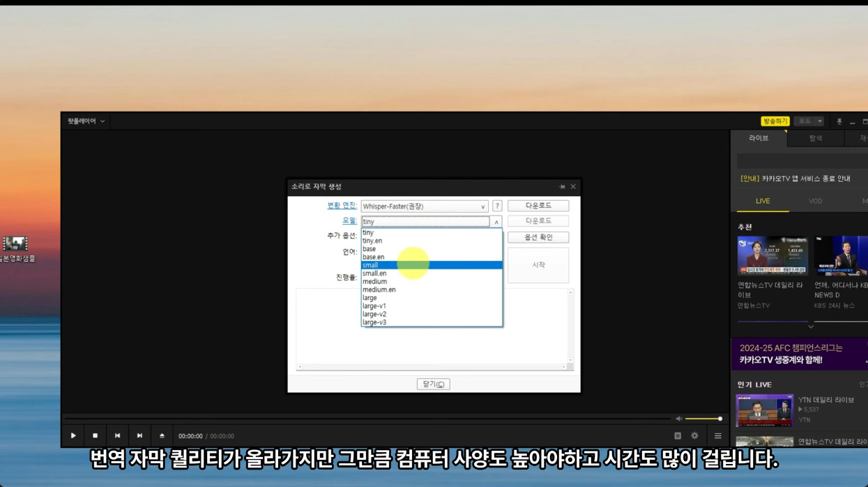Open the 팟플레이어 main menu dropdown
The height and width of the screenshot is (487, 868).
pos(86,121)
